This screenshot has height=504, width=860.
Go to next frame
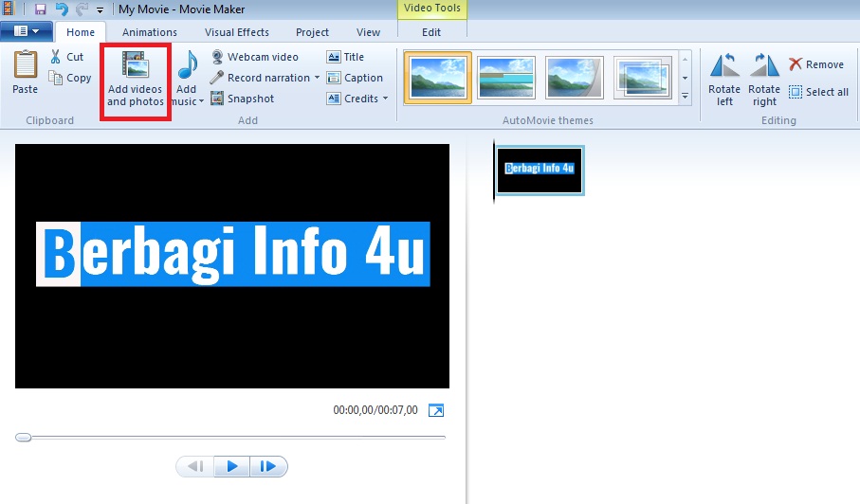tap(268, 466)
